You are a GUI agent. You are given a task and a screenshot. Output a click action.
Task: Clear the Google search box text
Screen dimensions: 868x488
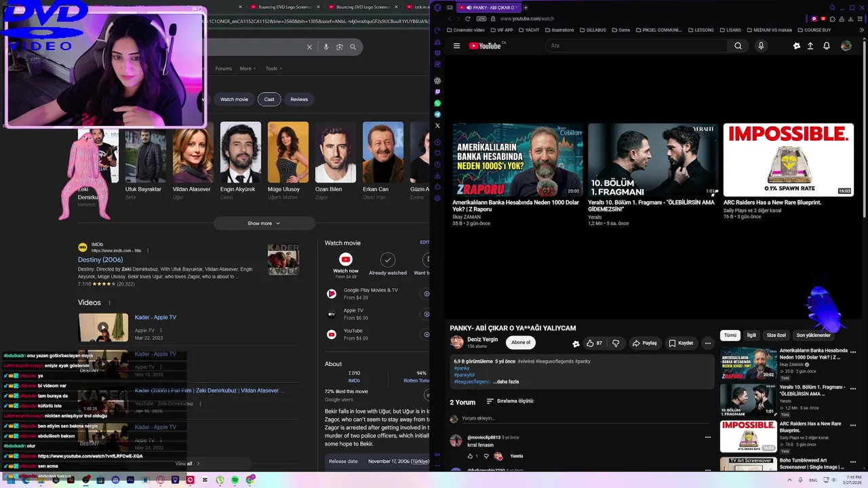(309, 47)
